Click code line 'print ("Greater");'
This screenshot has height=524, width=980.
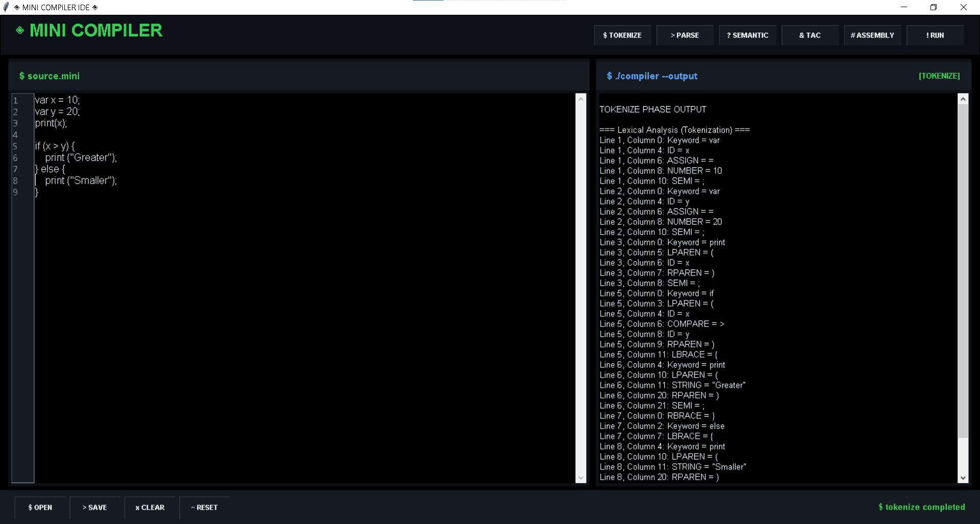(x=81, y=158)
